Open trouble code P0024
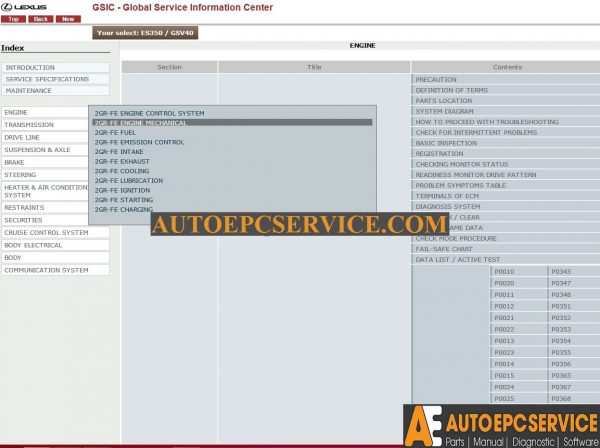The width and height of the screenshot is (600, 448). click(x=518, y=387)
